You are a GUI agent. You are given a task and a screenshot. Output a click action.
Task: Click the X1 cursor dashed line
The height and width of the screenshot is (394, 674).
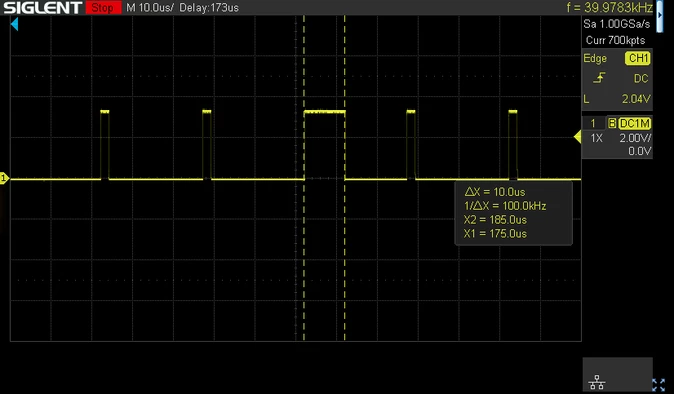click(304, 178)
